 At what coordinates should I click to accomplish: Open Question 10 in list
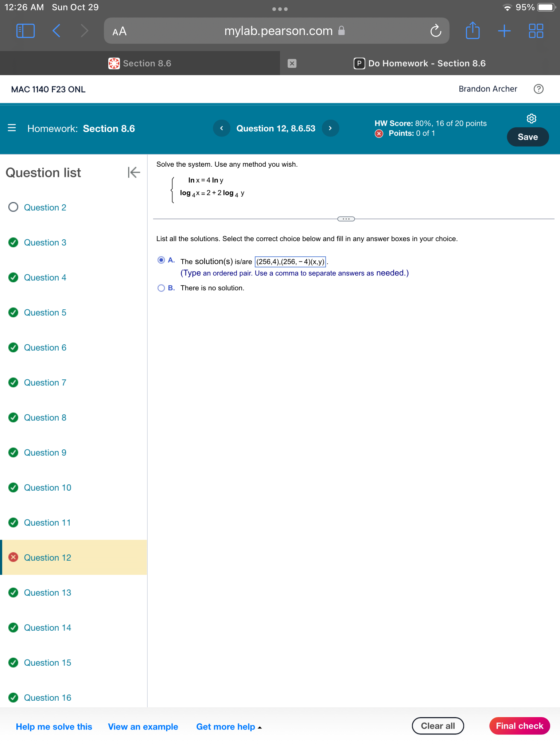pos(48,488)
